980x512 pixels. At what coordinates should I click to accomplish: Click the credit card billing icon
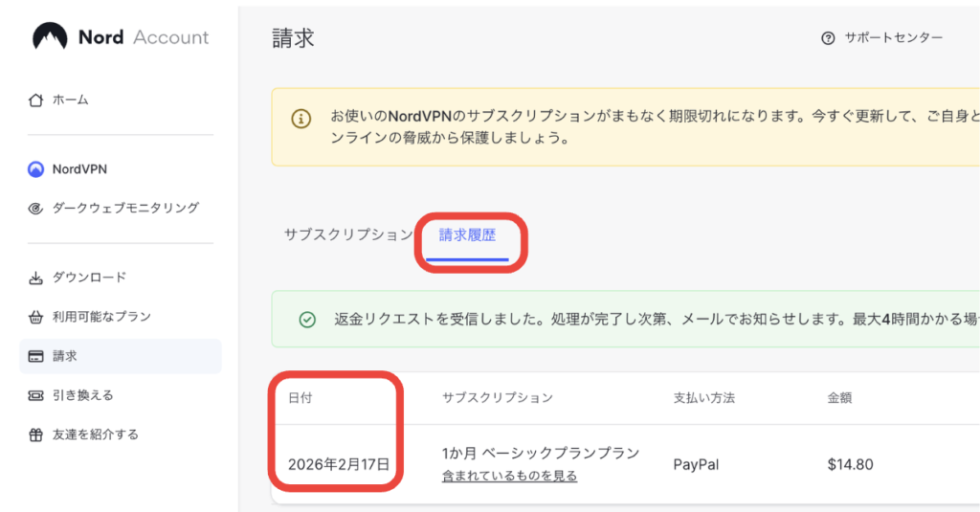[36, 356]
